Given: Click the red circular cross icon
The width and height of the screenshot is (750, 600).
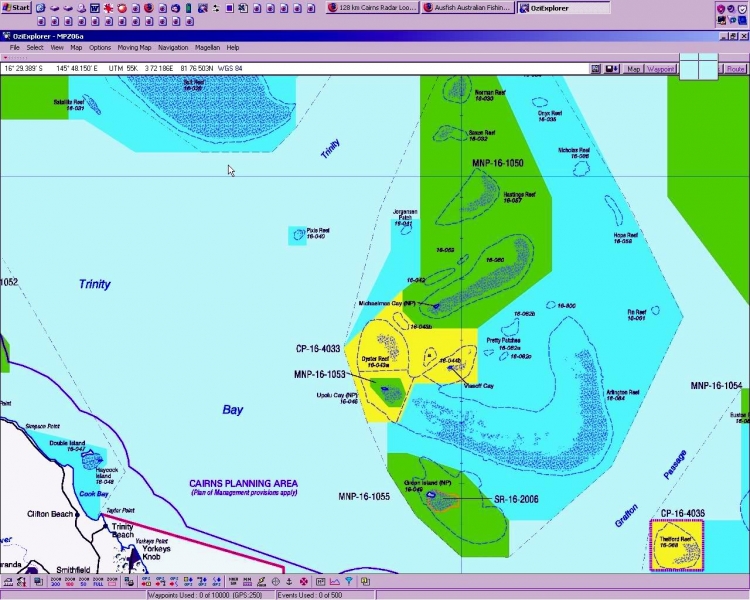Looking at the screenshot, I should point(304,581).
